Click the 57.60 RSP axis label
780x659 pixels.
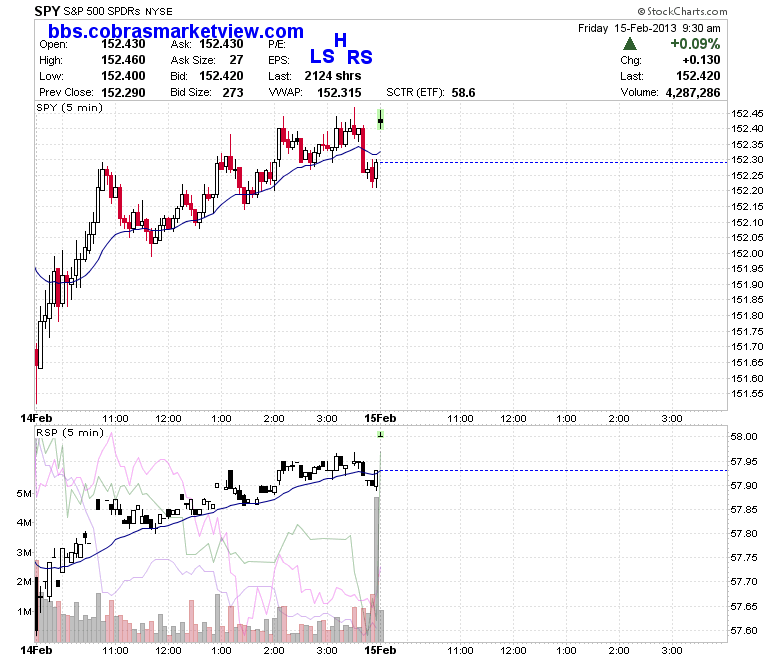[744, 630]
